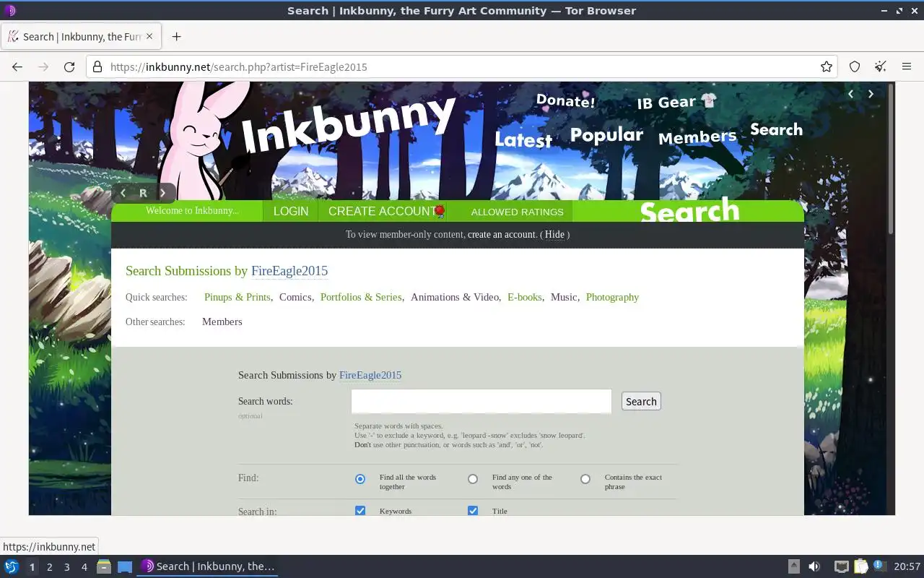The image size is (924, 578).
Task: Click the show desktop taskbar icon
Action: click(x=125, y=566)
